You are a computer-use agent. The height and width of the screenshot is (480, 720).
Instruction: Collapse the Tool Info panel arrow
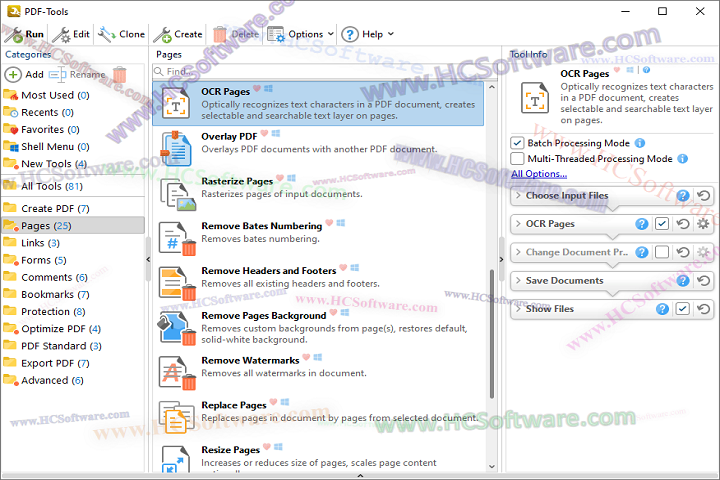pyautogui.click(x=501, y=260)
